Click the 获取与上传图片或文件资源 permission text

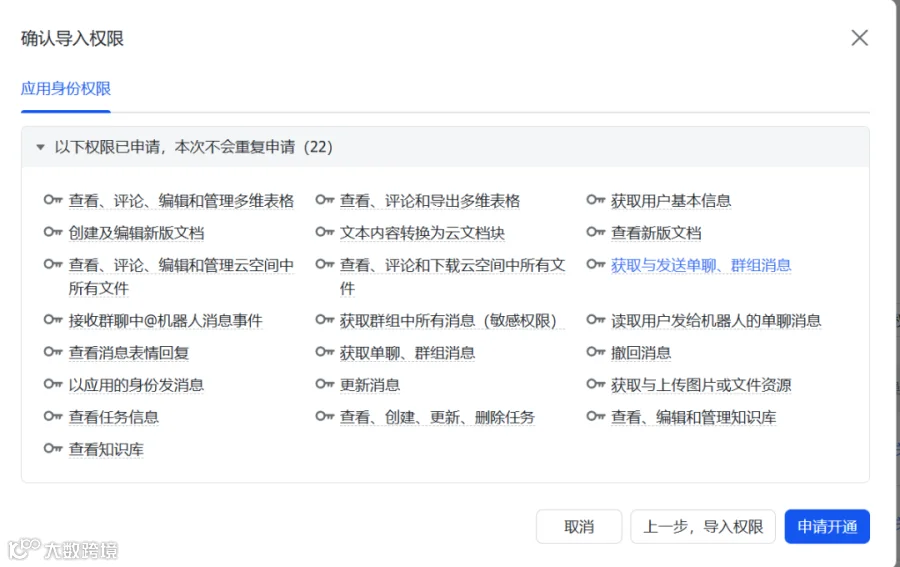(701, 385)
